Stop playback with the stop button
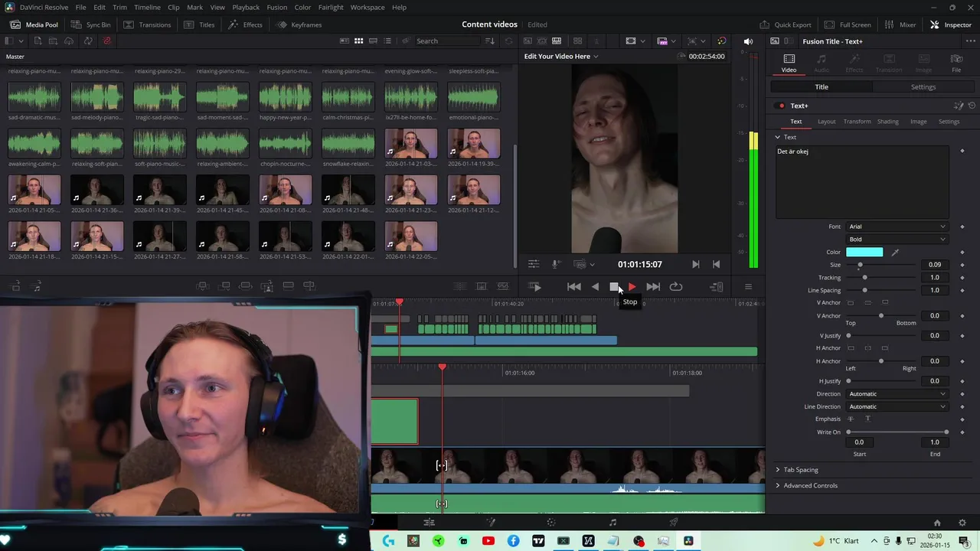The width and height of the screenshot is (980, 551). click(614, 286)
